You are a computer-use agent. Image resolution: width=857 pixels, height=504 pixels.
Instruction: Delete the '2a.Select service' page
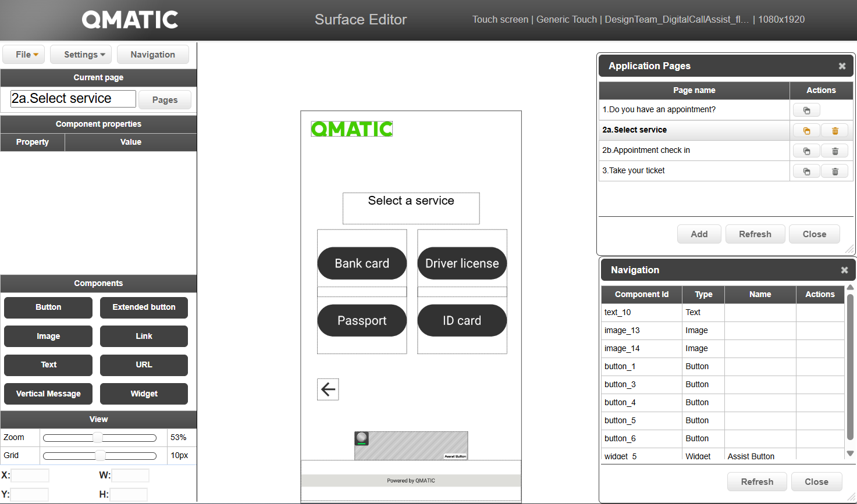835,131
